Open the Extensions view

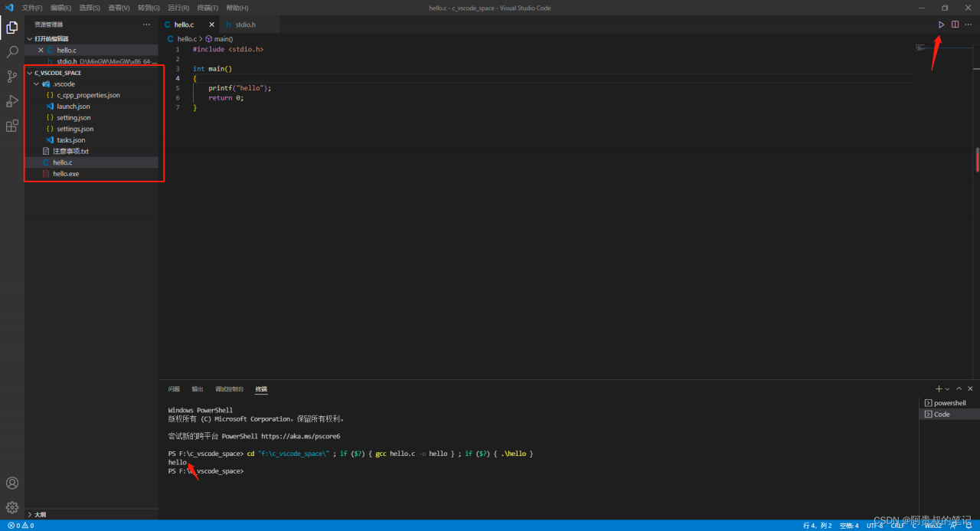(12, 126)
